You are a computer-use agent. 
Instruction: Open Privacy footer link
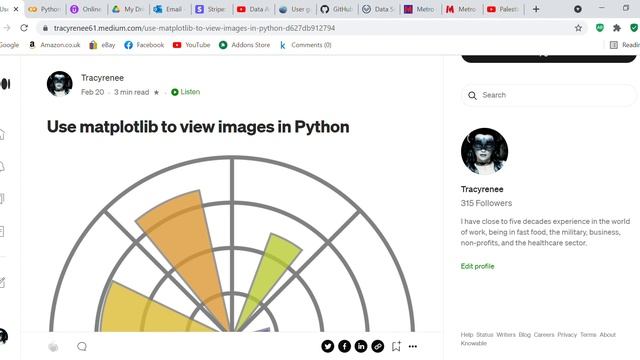click(x=567, y=335)
